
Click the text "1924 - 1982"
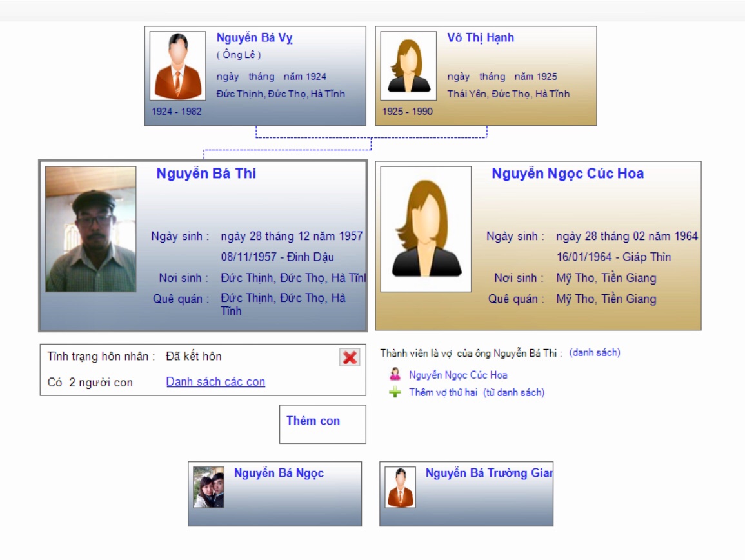click(x=176, y=112)
